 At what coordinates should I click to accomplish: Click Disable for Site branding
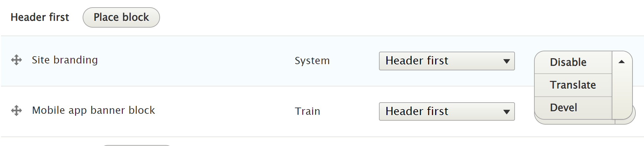tap(568, 62)
